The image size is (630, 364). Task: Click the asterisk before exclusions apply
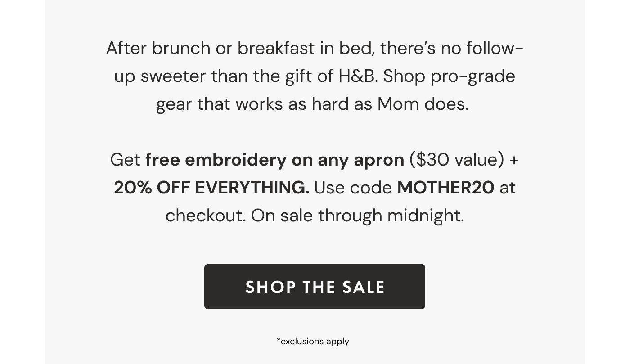click(278, 342)
